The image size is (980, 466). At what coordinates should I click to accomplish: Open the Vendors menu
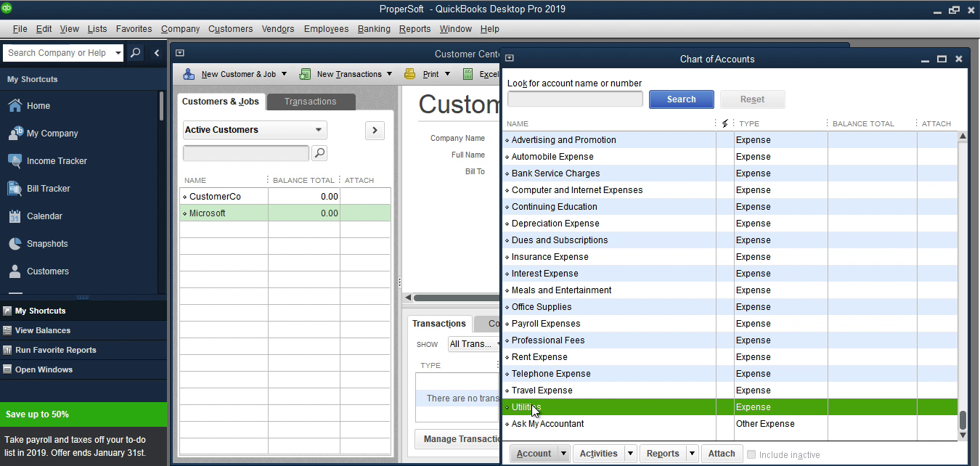point(278,29)
